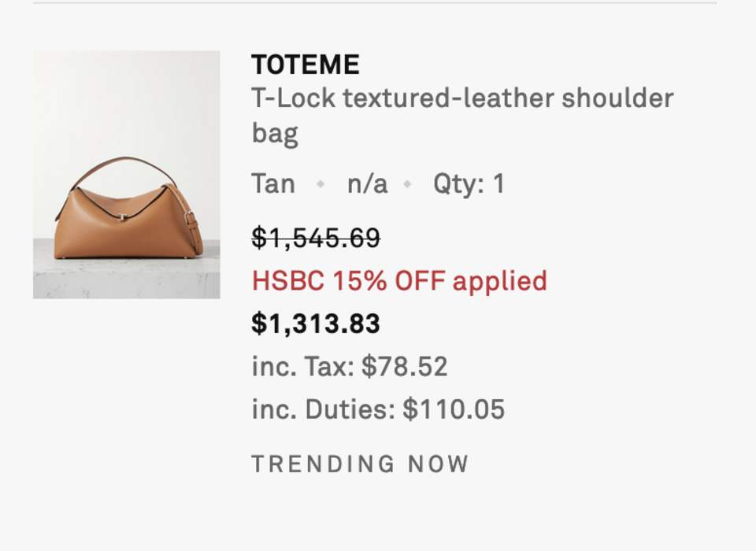
Task: Open the tan shoulder bag product thumbnail
Action: [x=126, y=175]
